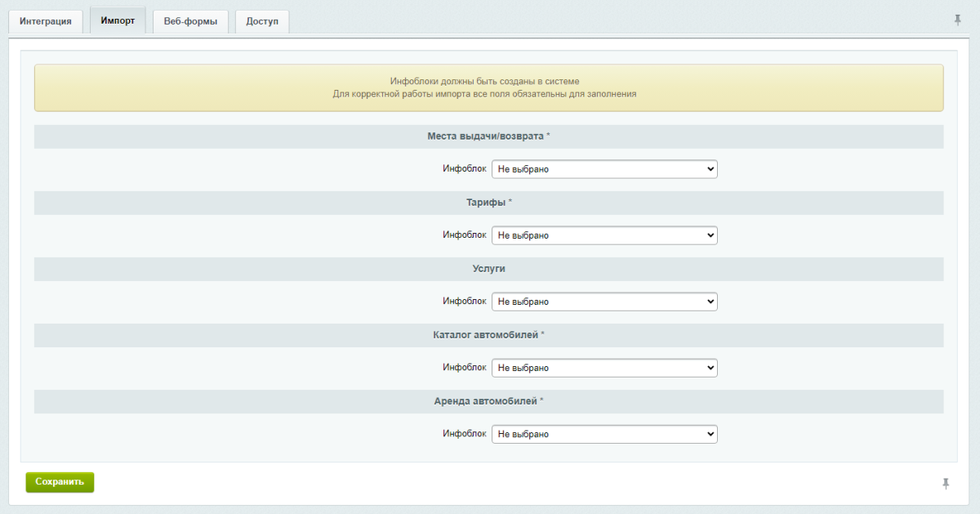The image size is (980, 514).
Task: Switch to the Интеграция tab
Action: point(46,21)
